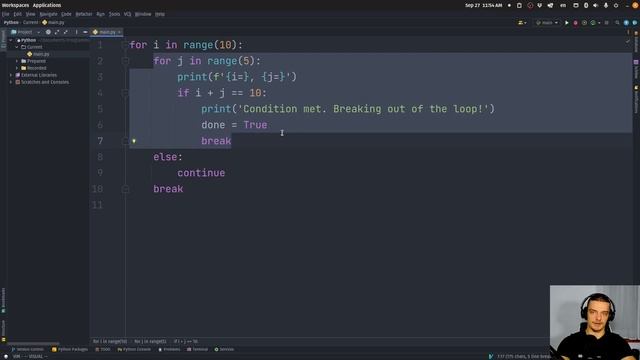Run with coverage icon
The width and height of the screenshot is (640, 360).
click(x=584, y=23)
